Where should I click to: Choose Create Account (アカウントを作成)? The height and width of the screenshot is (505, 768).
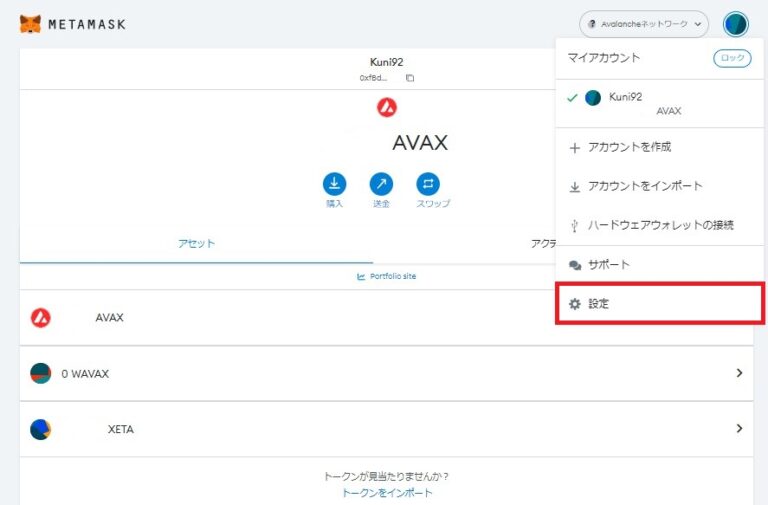point(629,147)
